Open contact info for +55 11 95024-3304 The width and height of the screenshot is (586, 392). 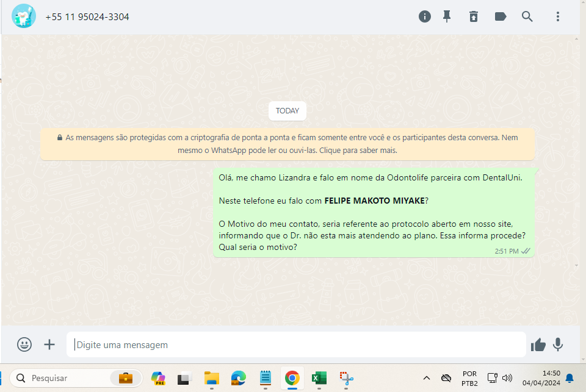[x=87, y=17]
